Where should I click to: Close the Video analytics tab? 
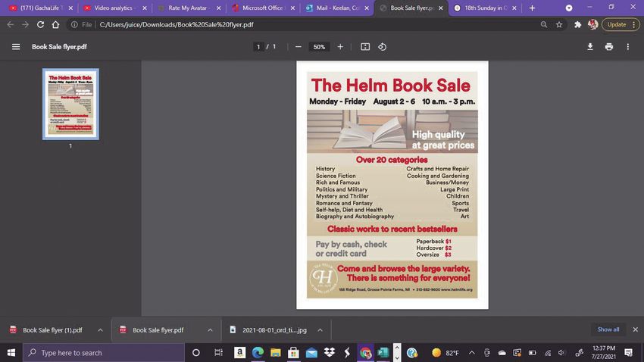(145, 8)
